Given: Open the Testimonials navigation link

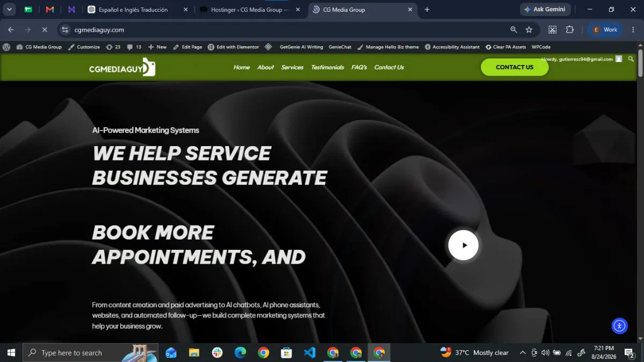Looking at the screenshot, I should (327, 67).
